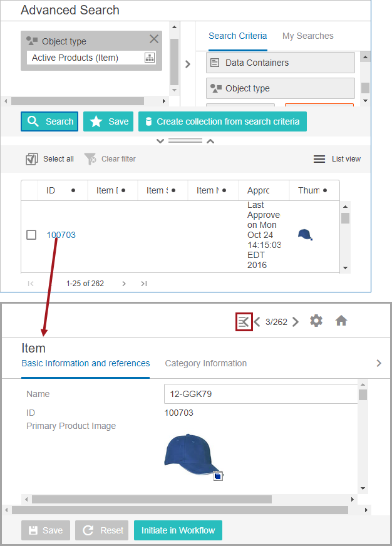This screenshot has height=546, width=392.
Task: Jump to last results page
Action: (144, 284)
